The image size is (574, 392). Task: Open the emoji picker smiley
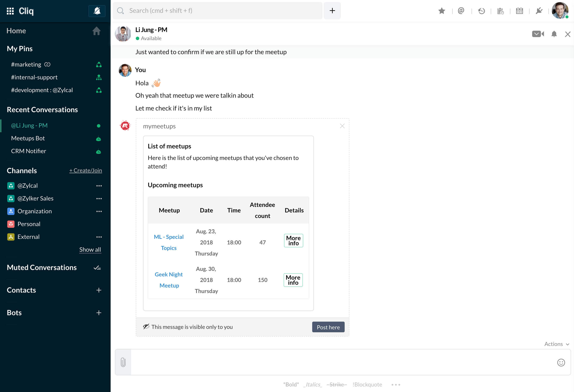click(561, 362)
